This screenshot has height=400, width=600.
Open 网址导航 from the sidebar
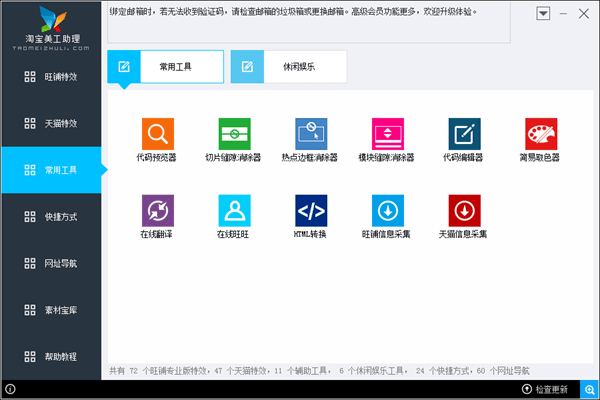[x=51, y=264]
